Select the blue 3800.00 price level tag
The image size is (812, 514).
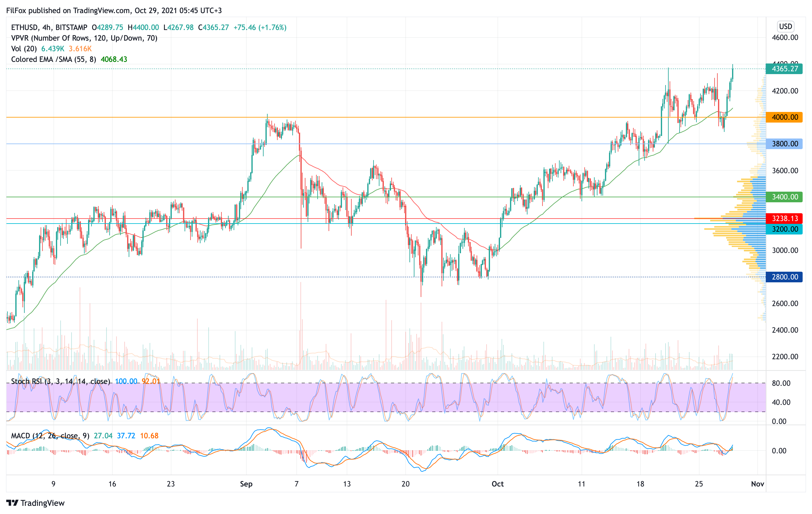coord(784,144)
